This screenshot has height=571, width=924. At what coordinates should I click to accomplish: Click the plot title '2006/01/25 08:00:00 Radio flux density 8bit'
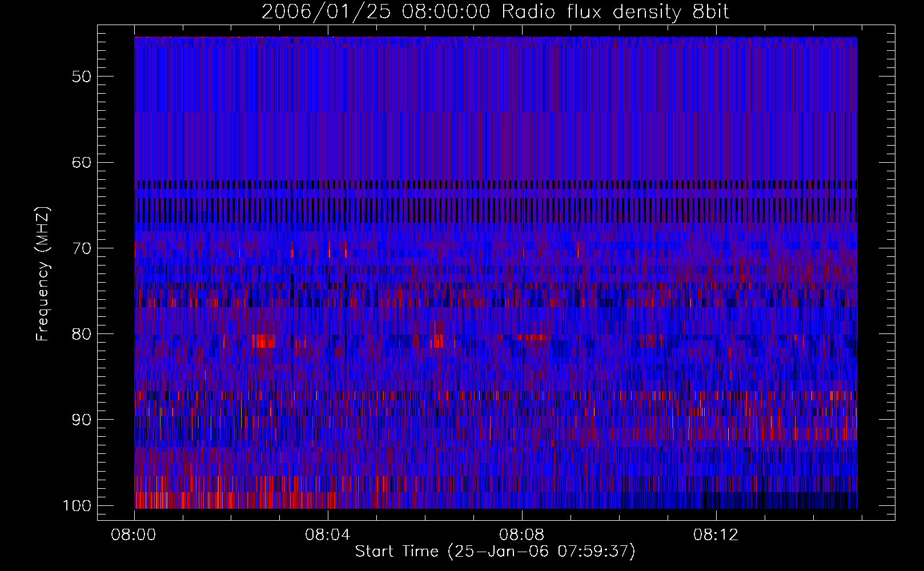pyautogui.click(x=495, y=12)
